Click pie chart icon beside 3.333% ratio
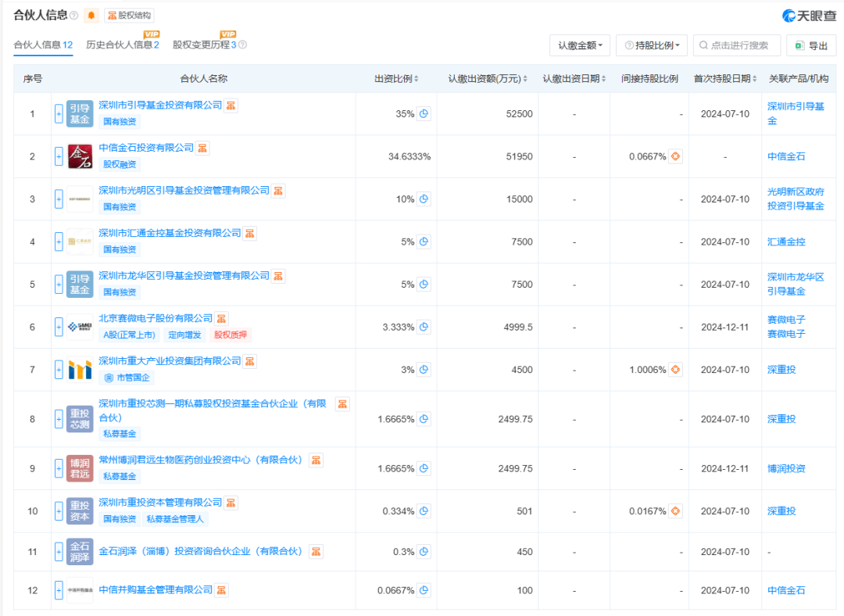The width and height of the screenshot is (844, 616). coord(424,327)
